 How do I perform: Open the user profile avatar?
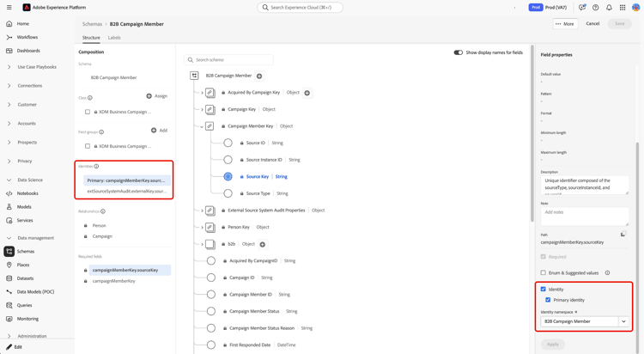point(635,8)
